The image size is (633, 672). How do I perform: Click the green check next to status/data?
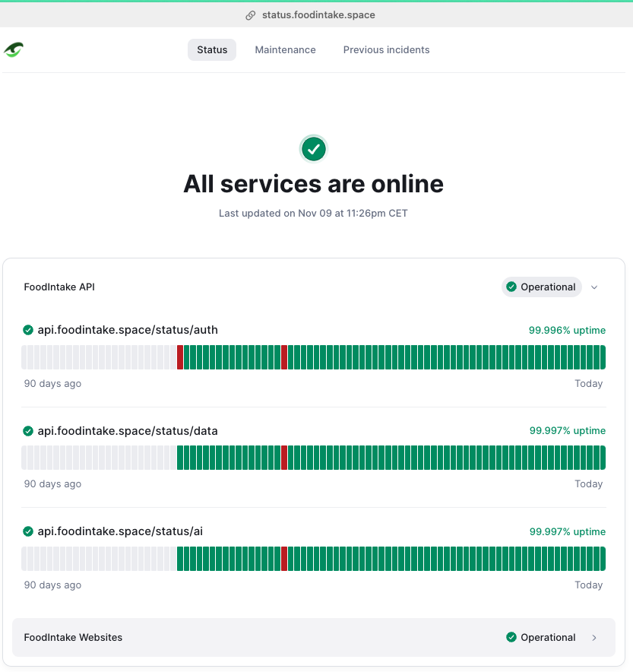(28, 431)
